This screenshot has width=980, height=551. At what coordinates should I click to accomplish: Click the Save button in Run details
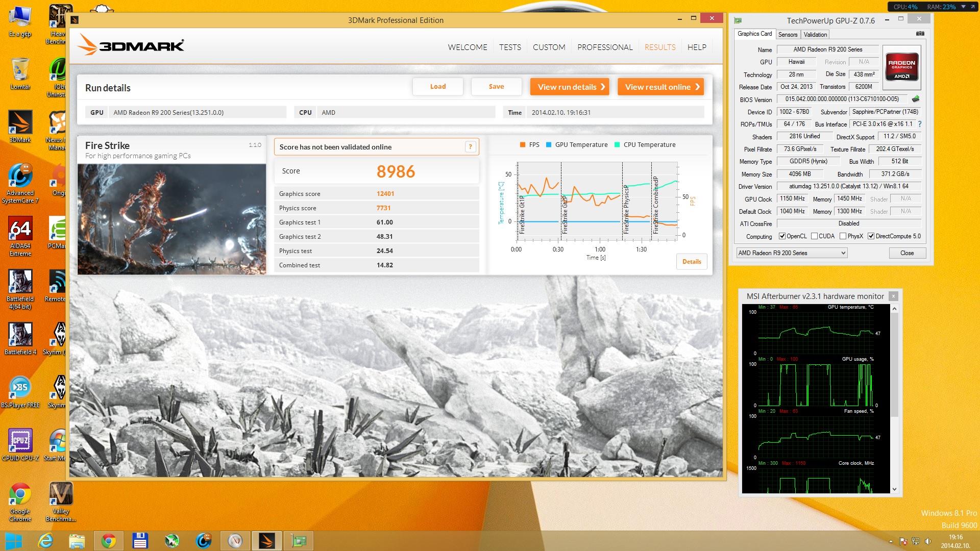(x=496, y=86)
